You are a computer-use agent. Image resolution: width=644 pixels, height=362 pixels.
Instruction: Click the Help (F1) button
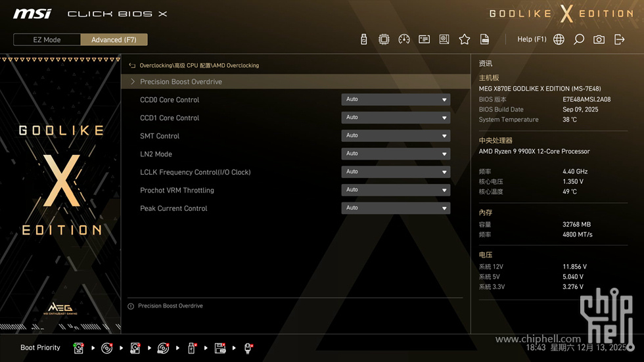532,39
